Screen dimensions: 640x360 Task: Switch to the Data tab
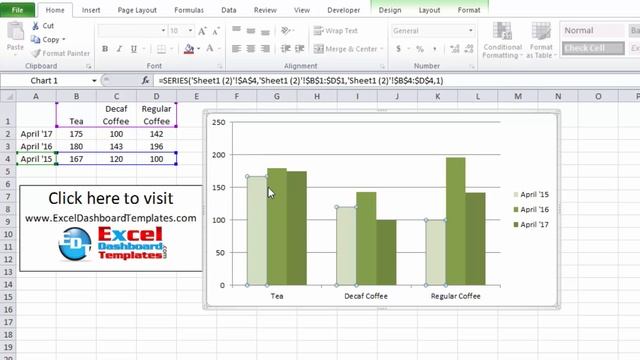click(229, 10)
